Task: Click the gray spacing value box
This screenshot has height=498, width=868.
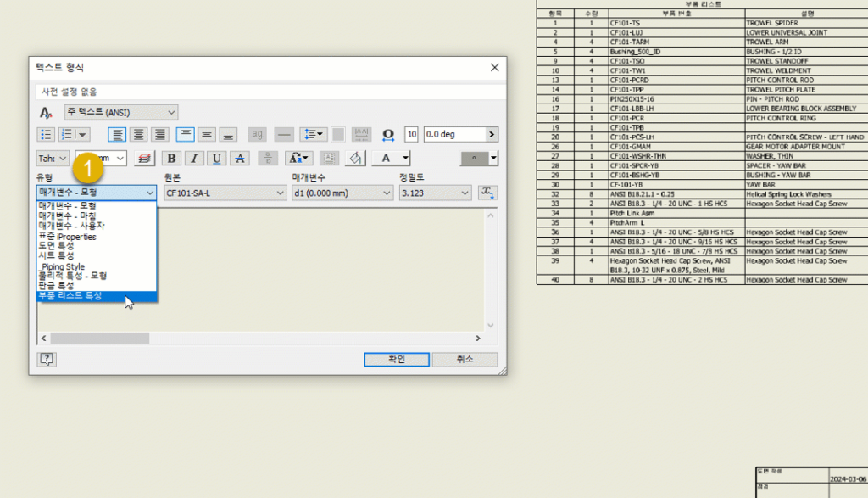Action: coord(337,135)
